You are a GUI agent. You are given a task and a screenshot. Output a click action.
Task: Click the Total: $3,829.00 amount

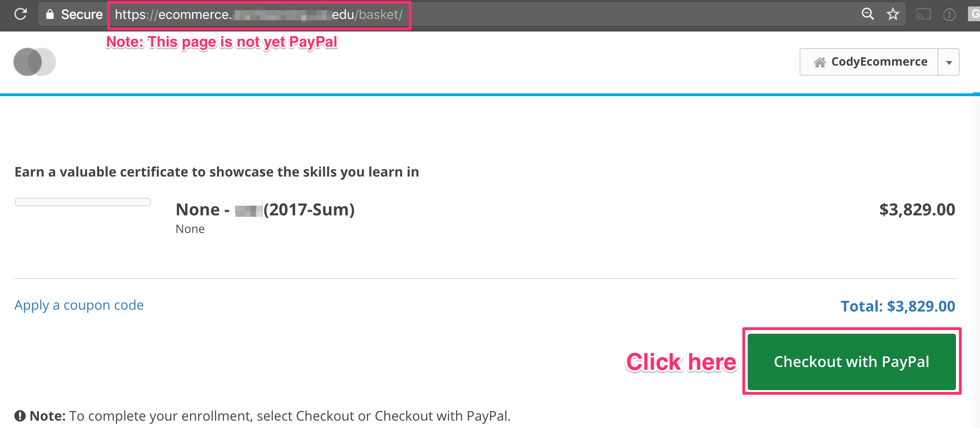[898, 306]
